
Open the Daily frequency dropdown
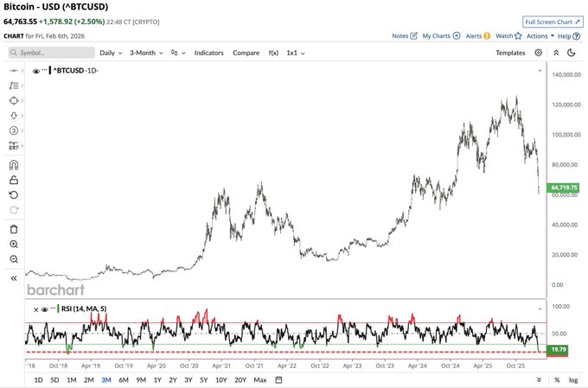coord(110,53)
